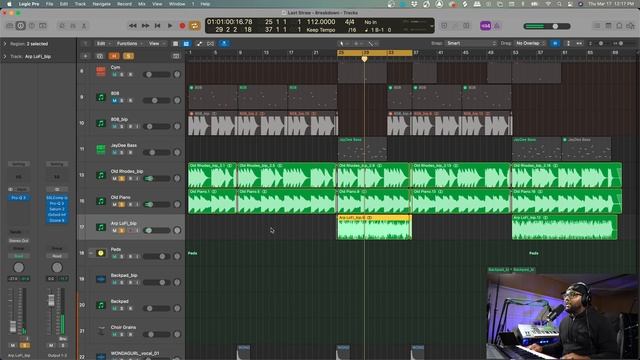
Task: Adjust the Arp LoFi_bip track volume slider
Action: click(x=157, y=231)
